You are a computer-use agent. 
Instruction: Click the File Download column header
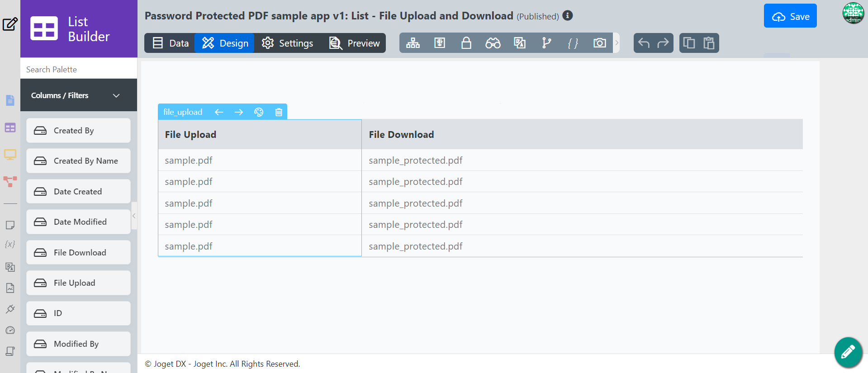[401, 135]
